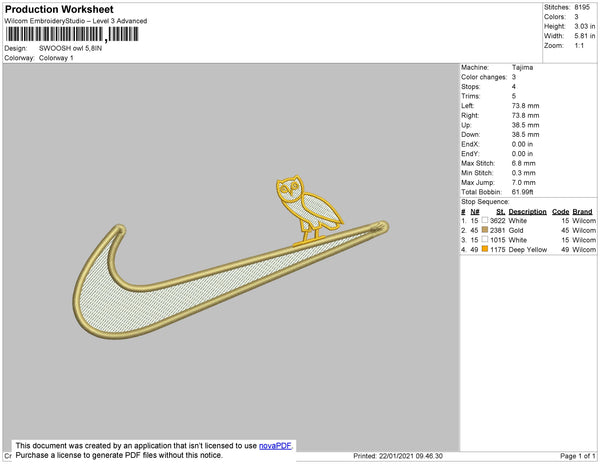Click the Max Jump value '7.0 mm'
The width and height of the screenshot is (600, 464).
523,182
